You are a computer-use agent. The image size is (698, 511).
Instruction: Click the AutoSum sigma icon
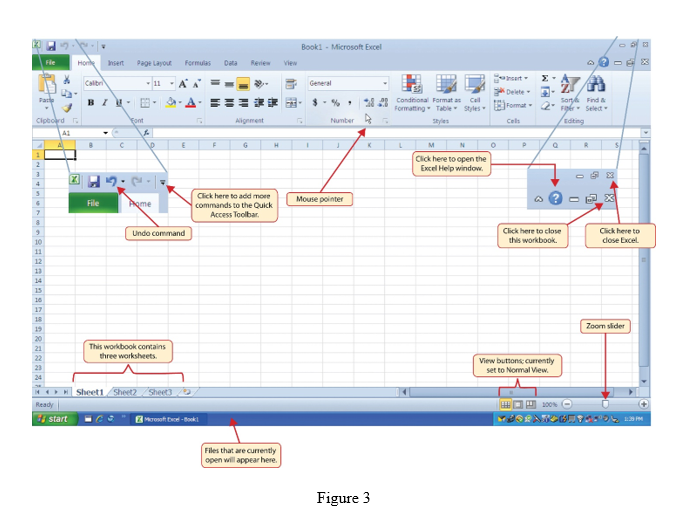click(x=545, y=78)
